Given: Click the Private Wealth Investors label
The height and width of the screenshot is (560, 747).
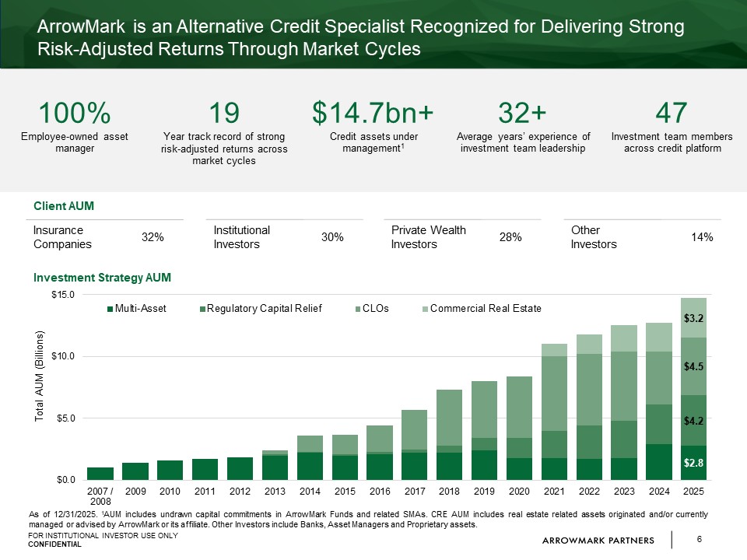Looking at the screenshot, I should click(x=428, y=237).
